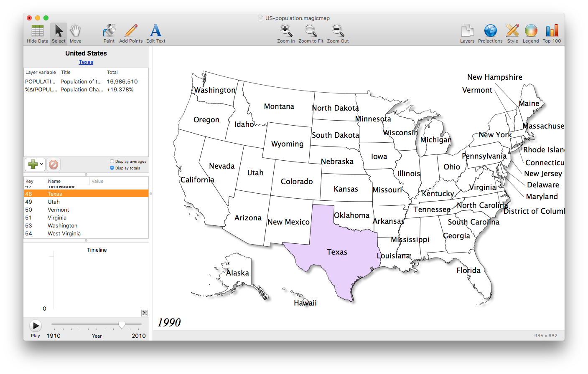Select the Display averages radio button
The image size is (588, 374).
click(x=112, y=162)
